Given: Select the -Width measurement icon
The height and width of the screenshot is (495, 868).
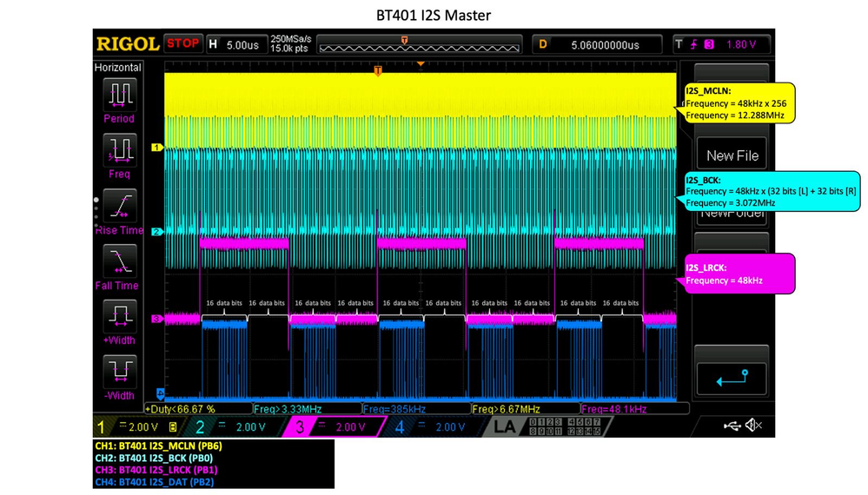Looking at the screenshot, I should [x=120, y=371].
